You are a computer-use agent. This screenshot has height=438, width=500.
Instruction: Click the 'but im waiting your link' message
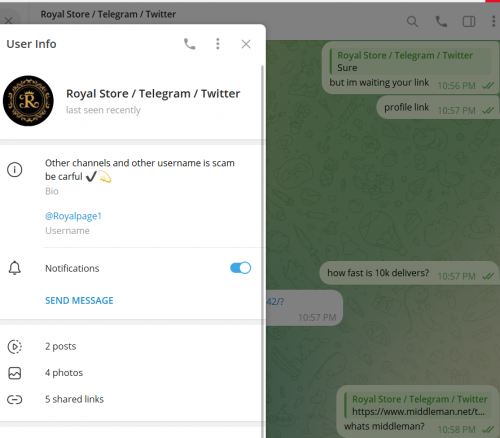(x=379, y=82)
